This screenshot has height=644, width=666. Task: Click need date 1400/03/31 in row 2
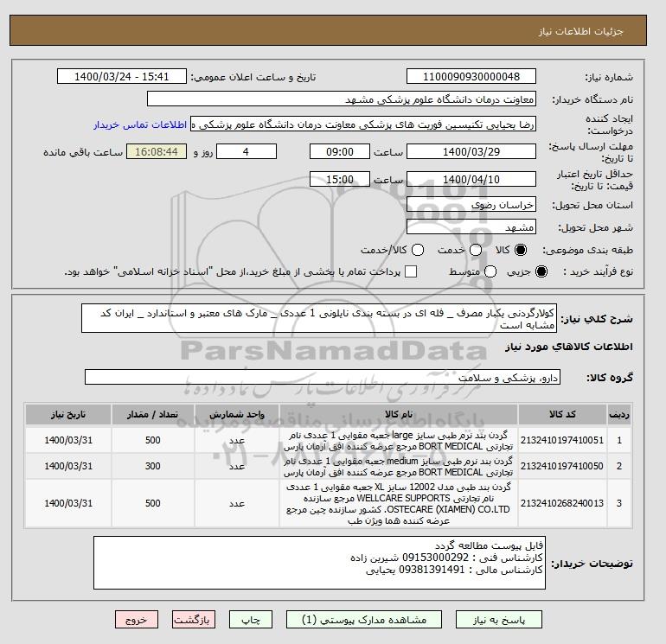(x=68, y=466)
